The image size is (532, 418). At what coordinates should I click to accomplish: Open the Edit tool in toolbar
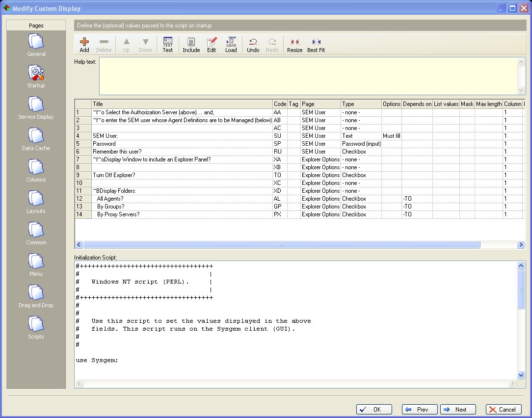coord(212,45)
